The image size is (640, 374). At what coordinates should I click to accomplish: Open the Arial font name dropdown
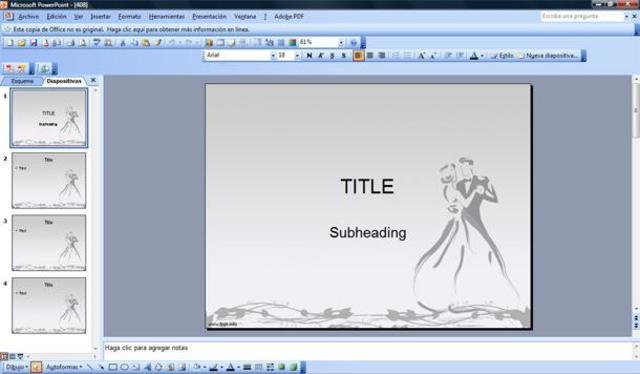pyautogui.click(x=273, y=56)
